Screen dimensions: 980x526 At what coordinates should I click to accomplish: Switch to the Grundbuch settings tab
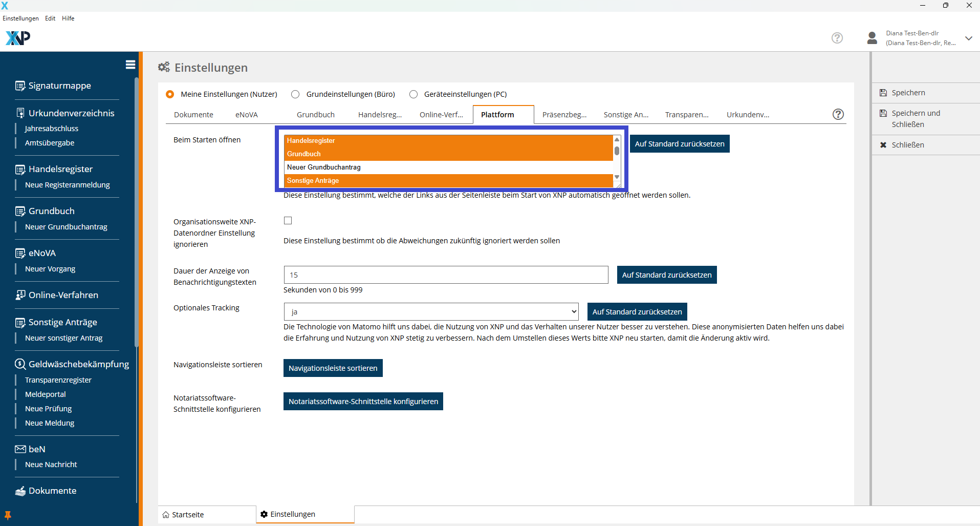point(315,115)
